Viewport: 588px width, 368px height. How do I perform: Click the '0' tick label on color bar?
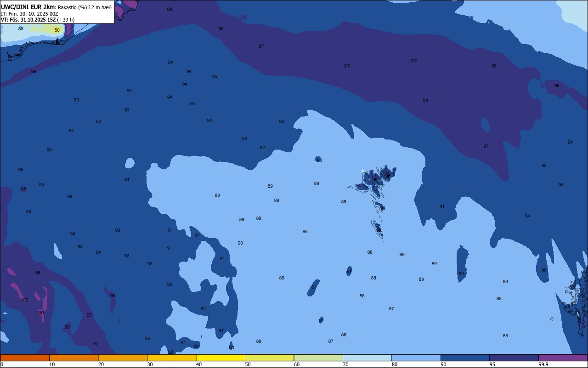click(x=2, y=364)
